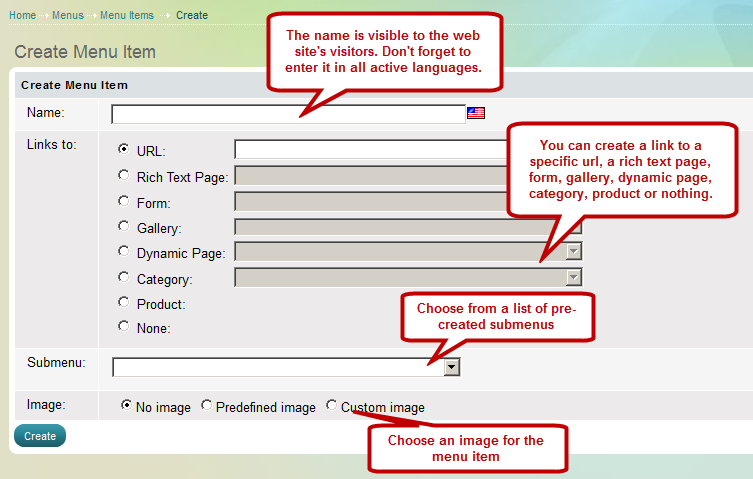Expand the Category dropdown arrow
The image size is (753, 479).
tap(574, 278)
